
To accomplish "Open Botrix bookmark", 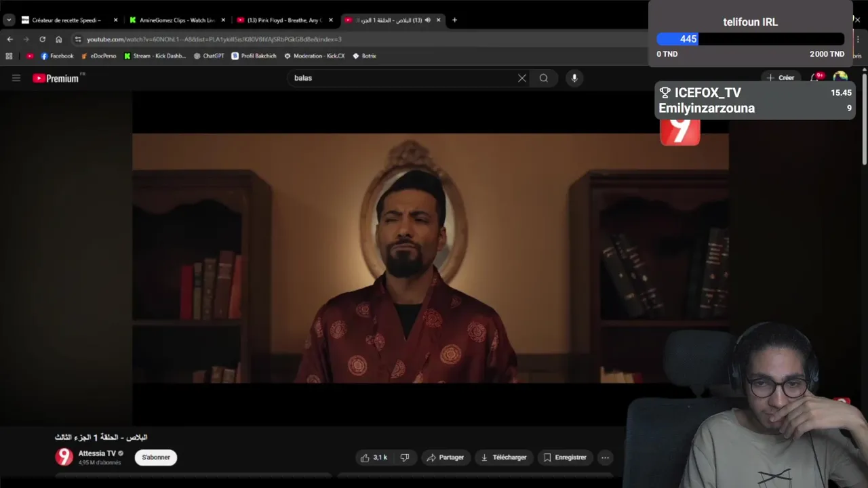I will 365,56.
